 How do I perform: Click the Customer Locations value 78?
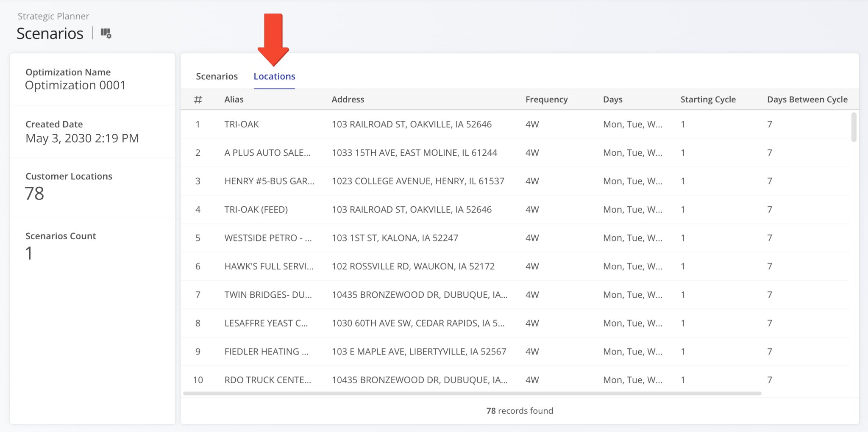point(34,194)
